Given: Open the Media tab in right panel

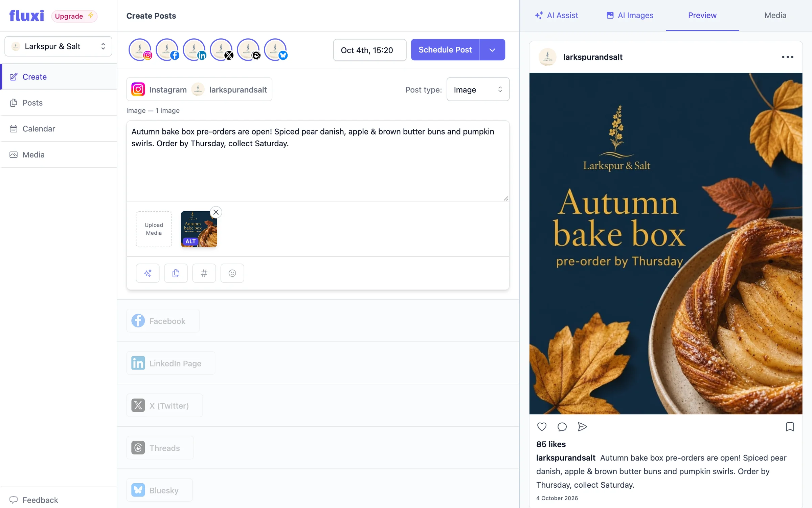Looking at the screenshot, I should coord(775,16).
